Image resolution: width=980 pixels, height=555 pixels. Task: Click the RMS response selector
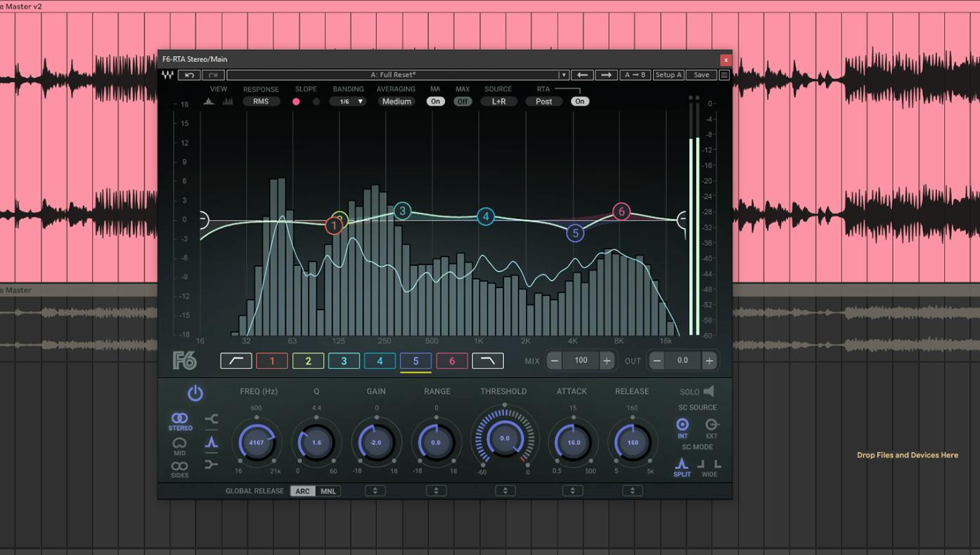261,102
